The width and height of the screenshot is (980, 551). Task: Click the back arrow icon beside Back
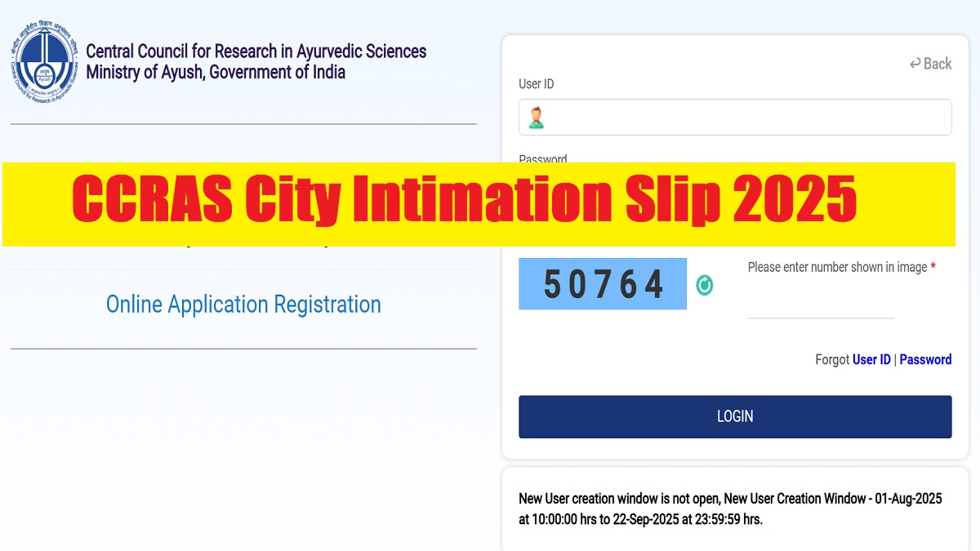[915, 64]
